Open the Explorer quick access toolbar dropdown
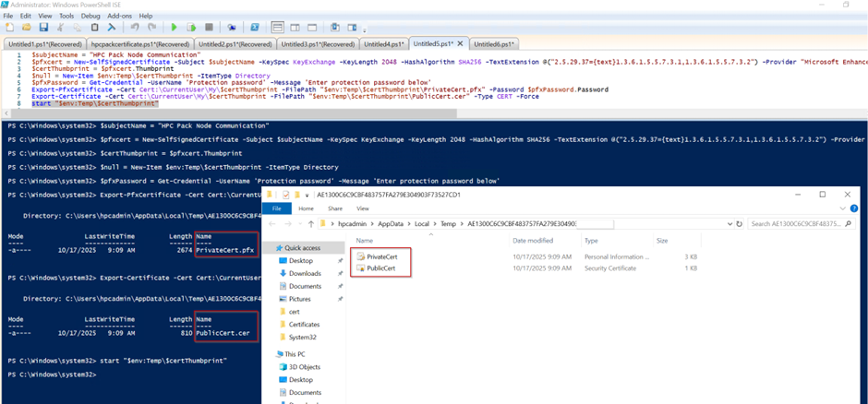The width and height of the screenshot is (868, 404). tap(307, 196)
